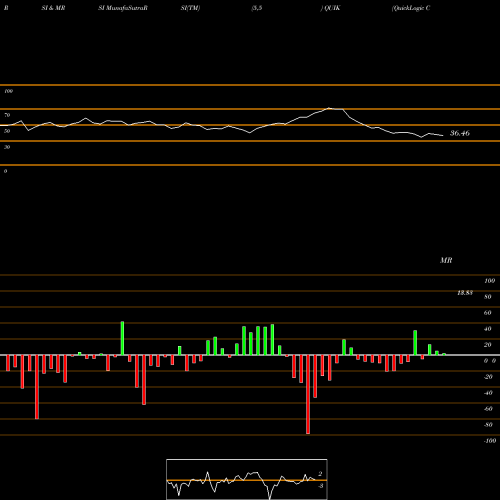Click the 36.46 RSI value label

460,133
